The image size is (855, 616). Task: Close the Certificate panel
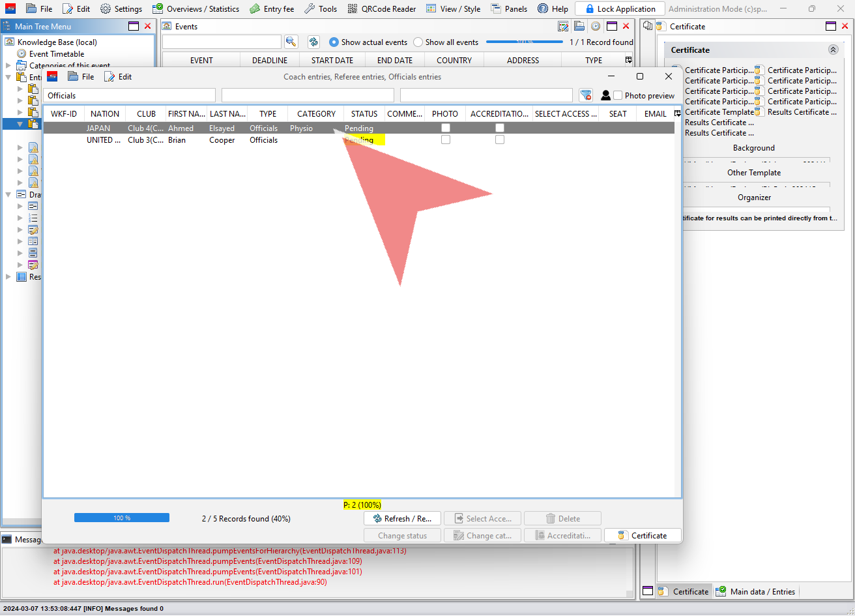(846, 26)
